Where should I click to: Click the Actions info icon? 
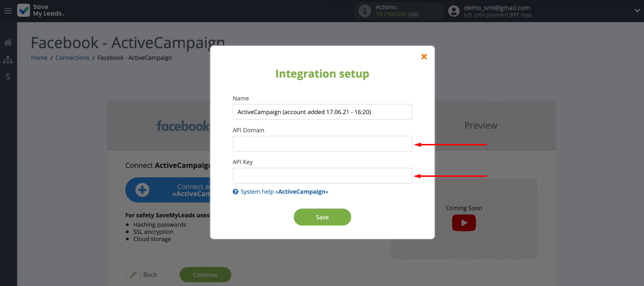point(365,11)
